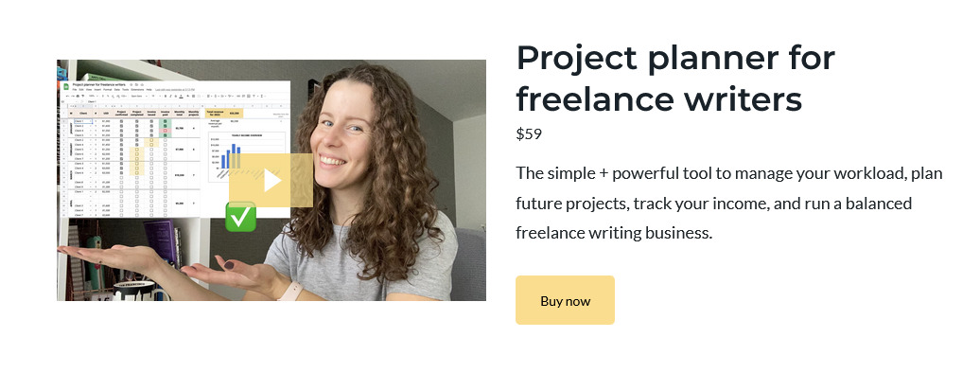
Task: Click the File menu in spreadsheet preview
Action: click(75, 90)
